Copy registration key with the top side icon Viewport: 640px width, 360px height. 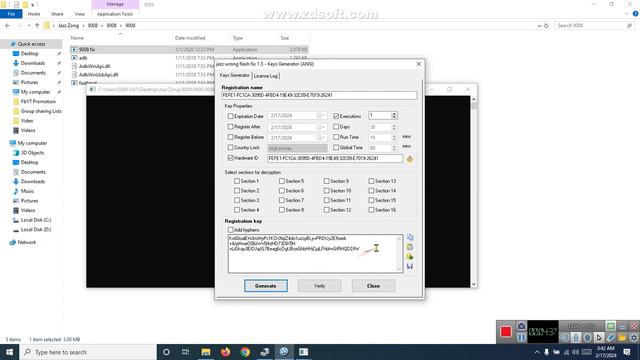(x=410, y=238)
